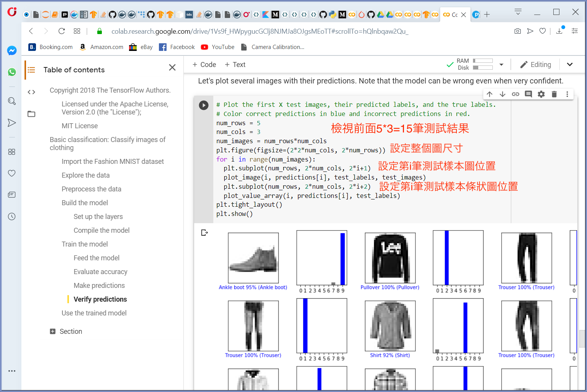Reload the current page
This screenshot has height=392, width=587.
click(x=61, y=31)
